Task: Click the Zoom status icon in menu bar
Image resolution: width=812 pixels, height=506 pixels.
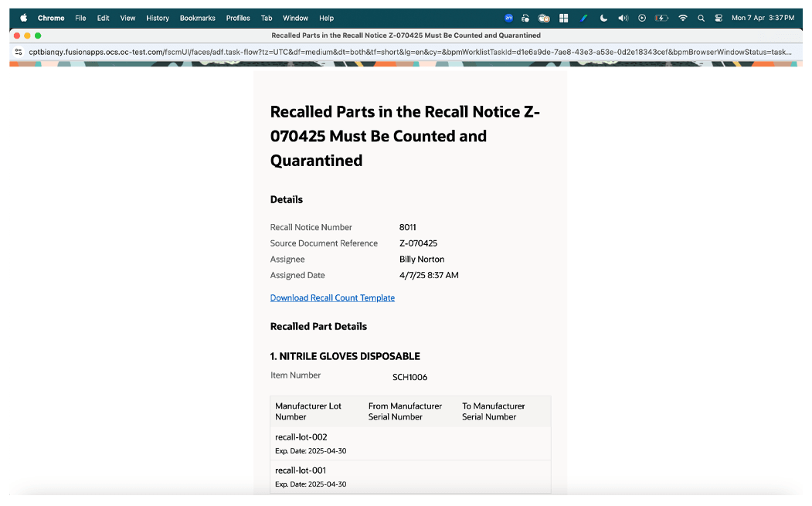Action: point(508,18)
